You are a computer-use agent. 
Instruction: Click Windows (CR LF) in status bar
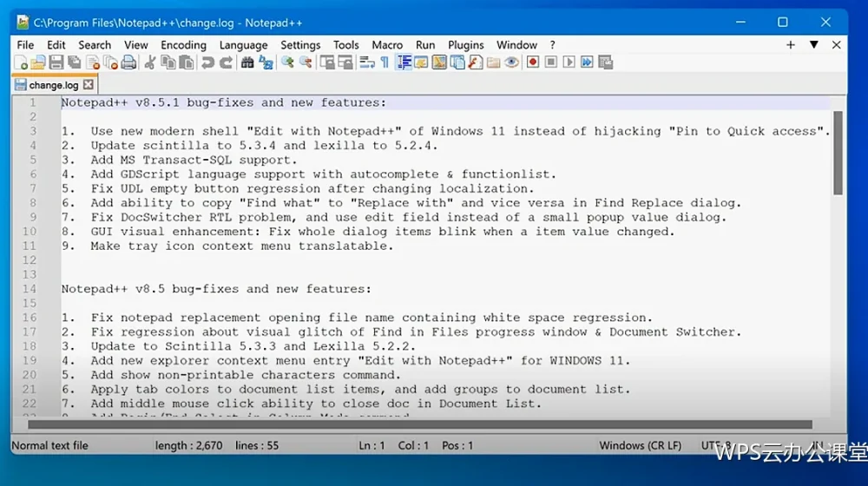(640, 445)
